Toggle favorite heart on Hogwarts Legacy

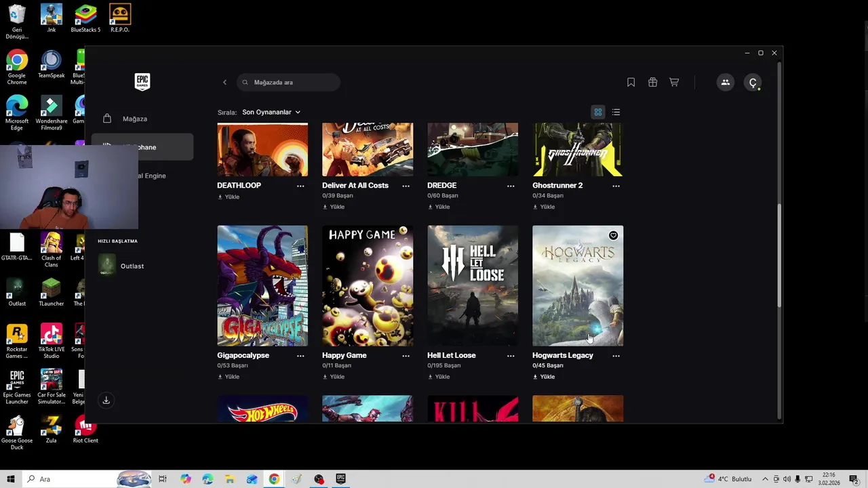pos(613,235)
